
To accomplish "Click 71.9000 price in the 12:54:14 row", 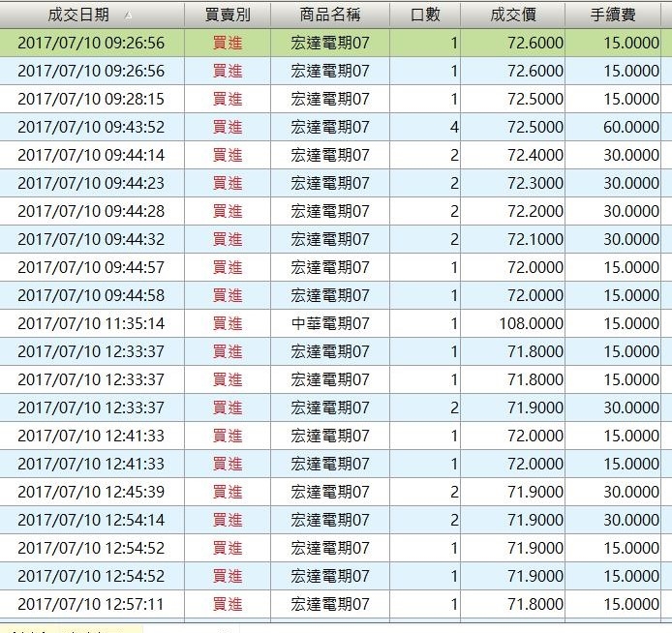I will (x=513, y=520).
